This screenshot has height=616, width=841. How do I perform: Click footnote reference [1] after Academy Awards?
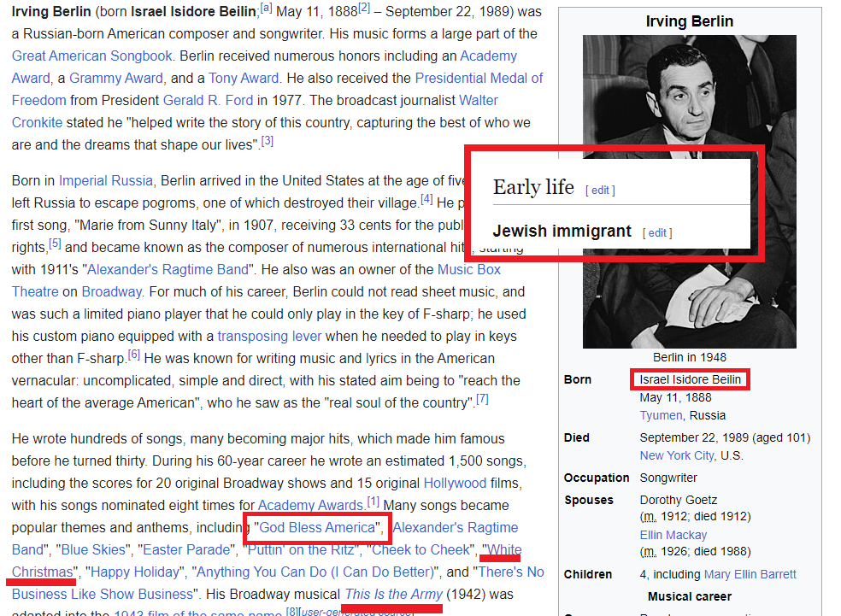[x=373, y=502]
